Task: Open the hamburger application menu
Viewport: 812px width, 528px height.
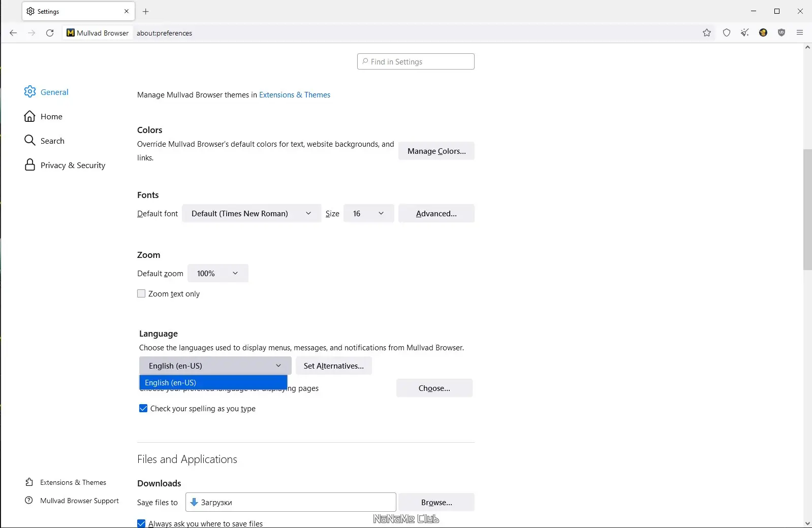Action: coord(800,33)
